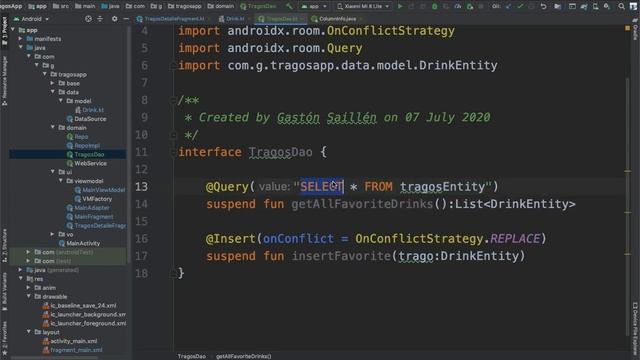Open the AVD Manager device icon
The image size is (640, 360).
[x=596, y=6]
